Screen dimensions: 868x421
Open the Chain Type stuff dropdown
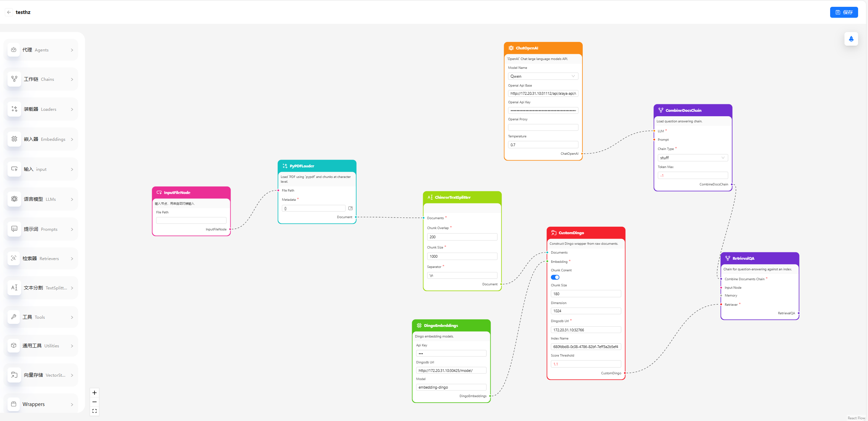(x=693, y=158)
